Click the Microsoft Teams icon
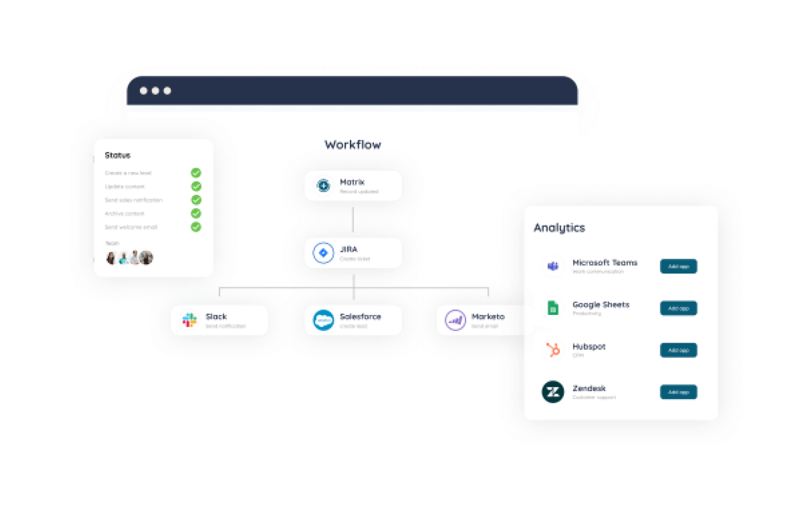Screen dimensions: 812x508 pos(553,266)
